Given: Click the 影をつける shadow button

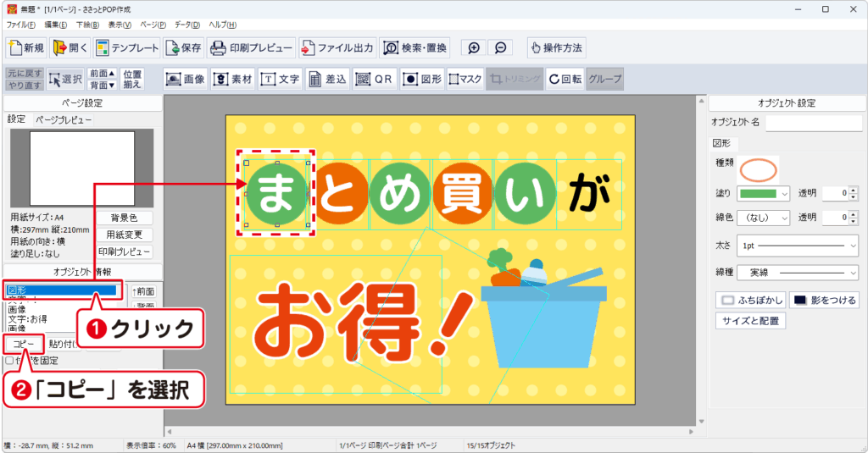Looking at the screenshot, I should 823,300.
